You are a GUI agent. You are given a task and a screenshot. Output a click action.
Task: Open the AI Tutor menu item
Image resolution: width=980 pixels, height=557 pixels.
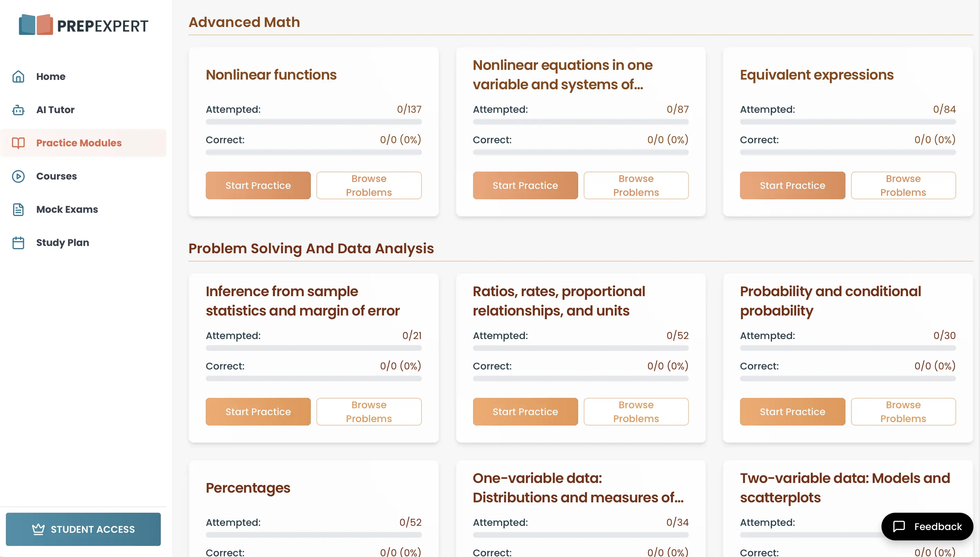tap(83, 110)
